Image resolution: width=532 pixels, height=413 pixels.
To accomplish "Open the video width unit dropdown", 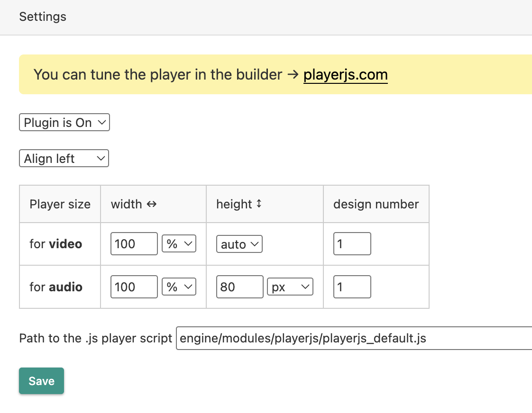I will (x=179, y=244).
